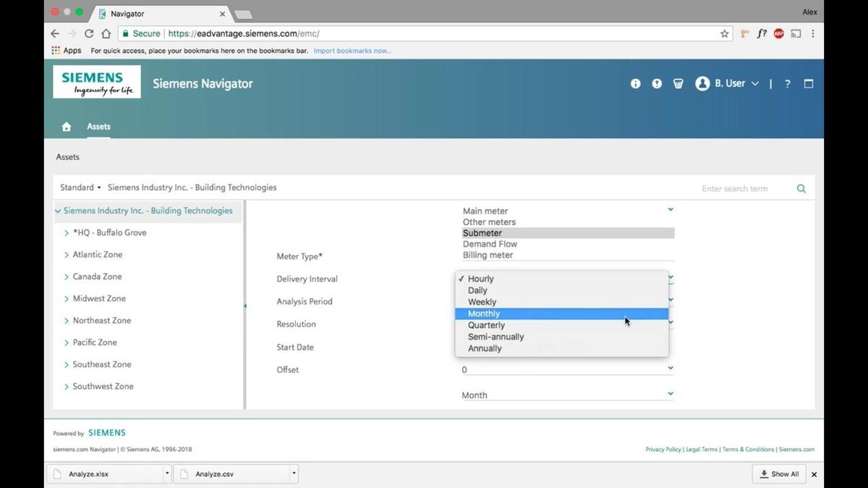Viewport: 868px width, 488px height.
Task: Go to the Home icon tab
Action: pyautogui.click(x=67, y=127)
